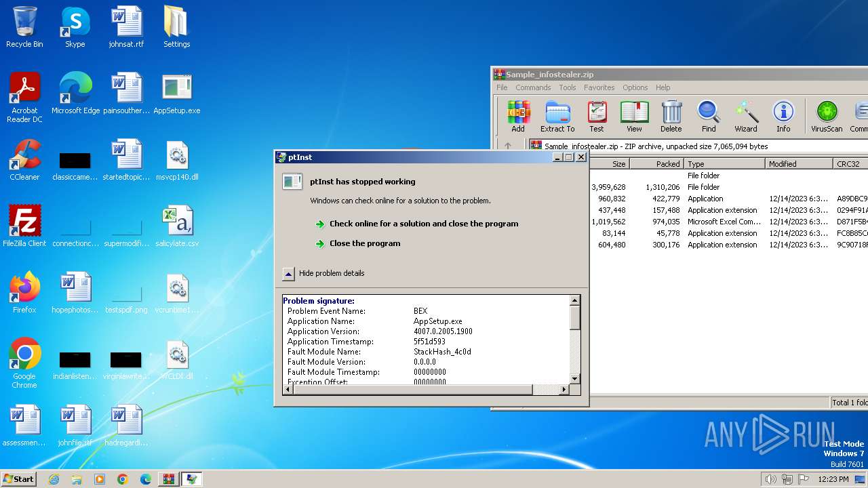Viewport: 868px width, 488px height.
Task: Open the Wizard tool in WinRAR
Action: coord(746,116)
